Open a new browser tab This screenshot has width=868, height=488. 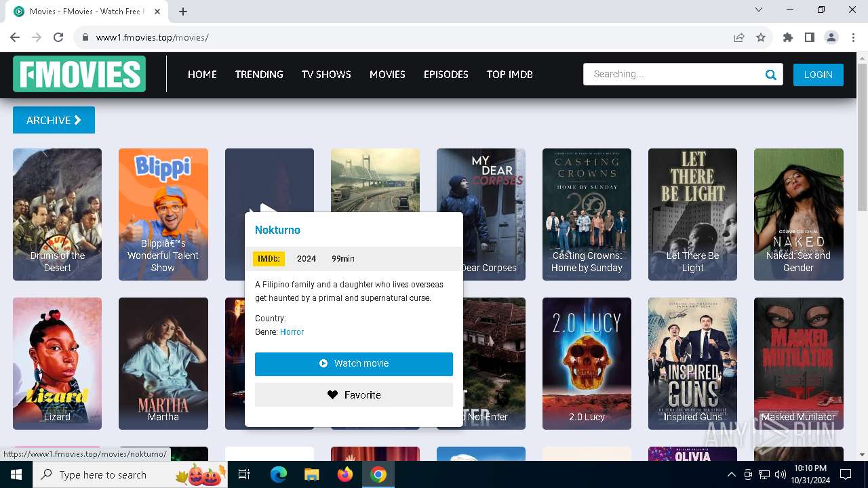pos(183,12)
